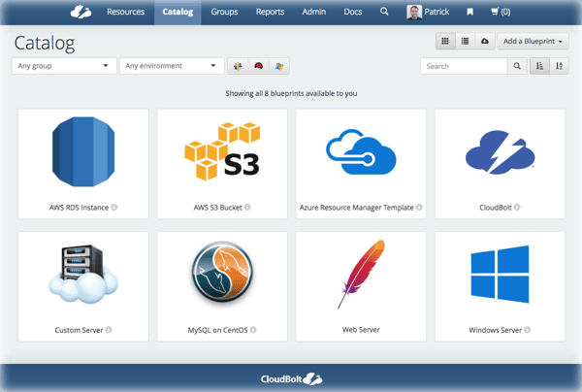
Task: Open the Reports menu
Action: tap(270, 12)
